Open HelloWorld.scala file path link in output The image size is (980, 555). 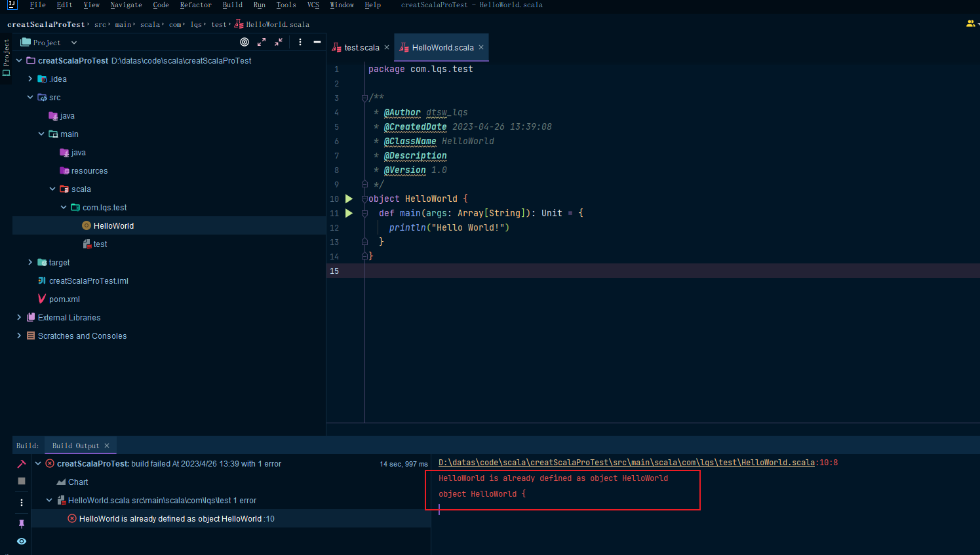627,463
